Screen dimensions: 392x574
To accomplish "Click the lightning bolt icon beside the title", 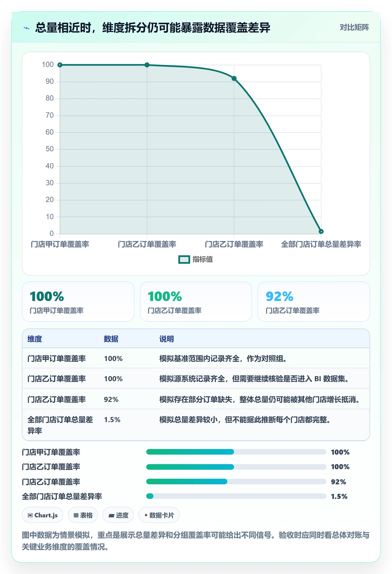I will 27,28.
